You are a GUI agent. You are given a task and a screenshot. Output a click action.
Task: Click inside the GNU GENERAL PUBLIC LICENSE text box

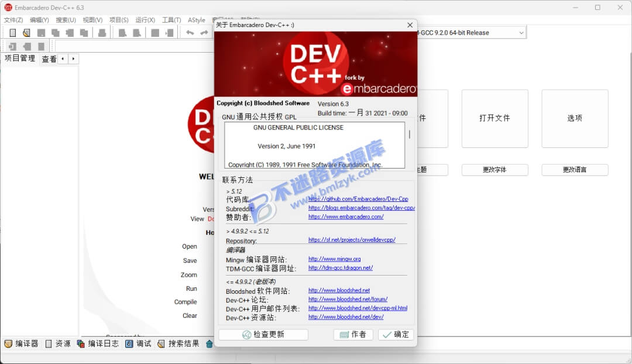(x=314, y=145)
